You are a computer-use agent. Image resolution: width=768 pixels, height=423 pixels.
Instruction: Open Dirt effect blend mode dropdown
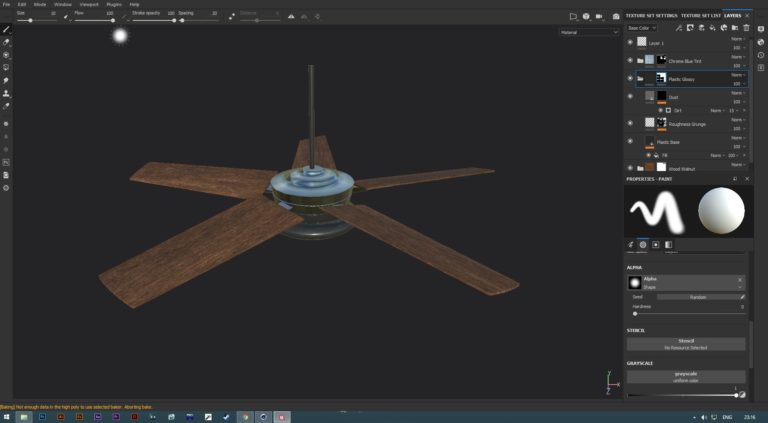717,111
